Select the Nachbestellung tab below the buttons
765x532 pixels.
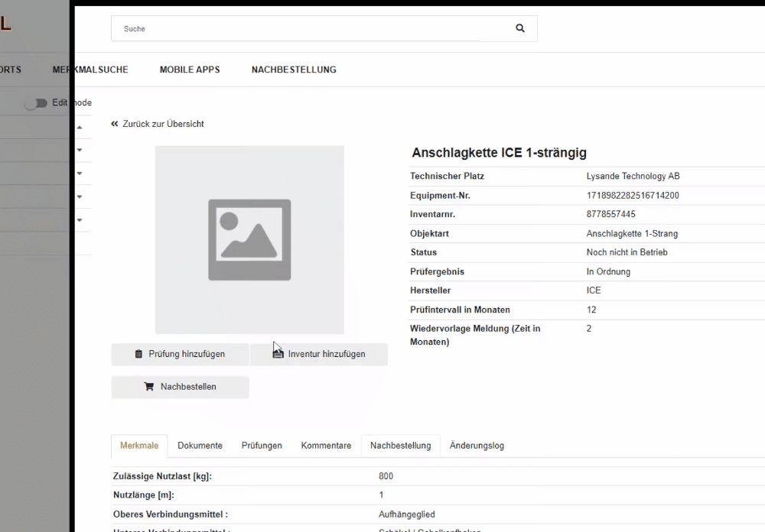click(x=400, y=446)
